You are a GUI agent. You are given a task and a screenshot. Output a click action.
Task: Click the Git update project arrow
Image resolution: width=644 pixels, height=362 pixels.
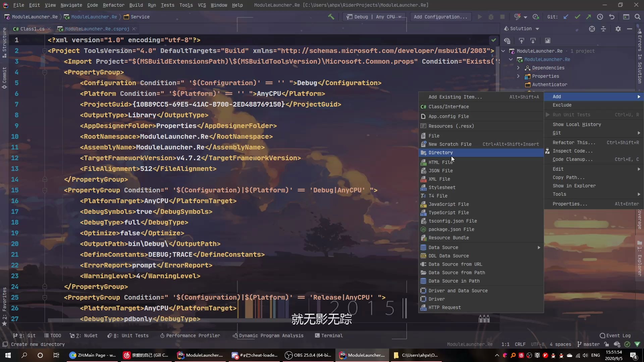tap(566, 17)
